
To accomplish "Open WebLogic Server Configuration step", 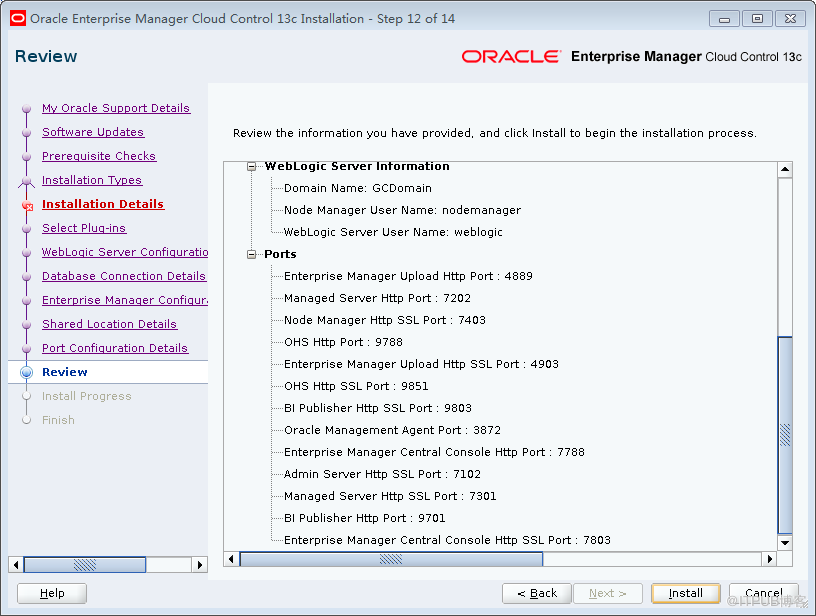I will [125, 252].
